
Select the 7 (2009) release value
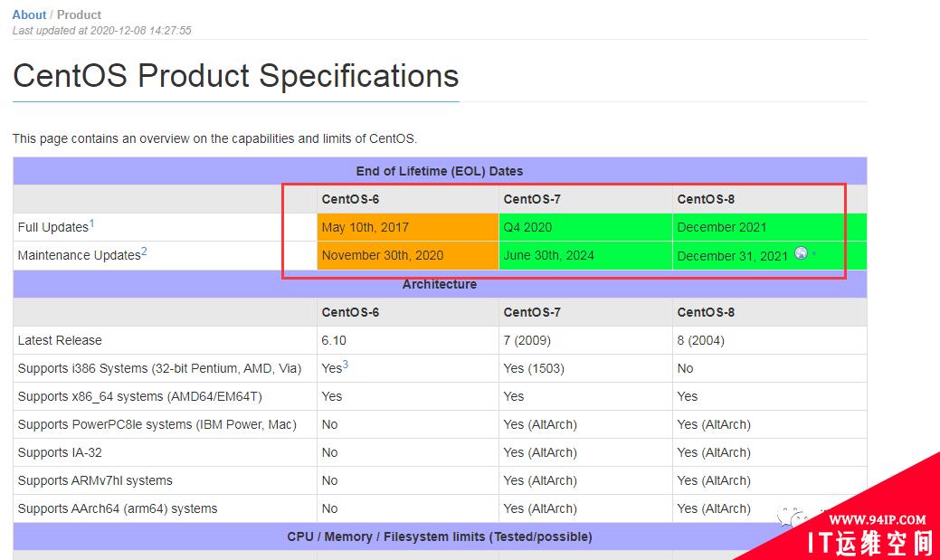pyautogui.click(x=527, y=340)
